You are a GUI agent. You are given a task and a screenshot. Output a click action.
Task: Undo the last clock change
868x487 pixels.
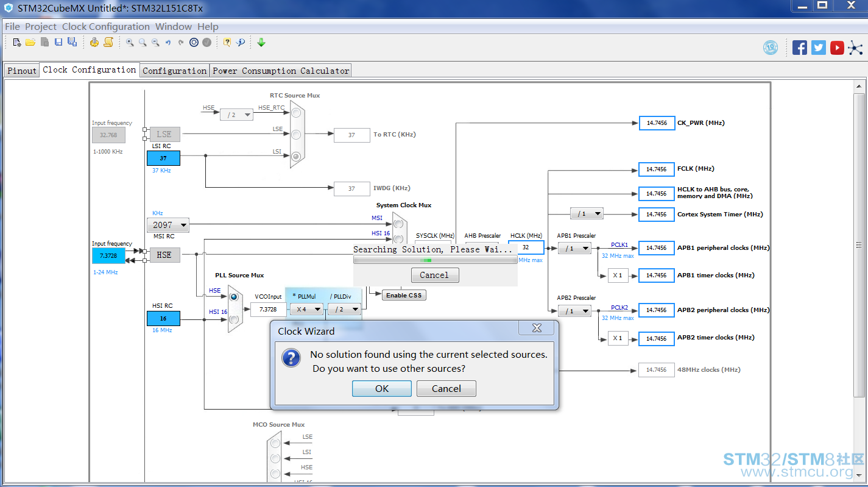coord(168,43)
